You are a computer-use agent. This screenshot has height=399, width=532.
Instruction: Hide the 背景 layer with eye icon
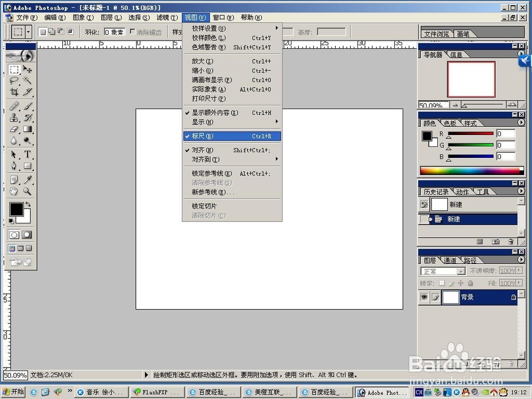(424, 297)
